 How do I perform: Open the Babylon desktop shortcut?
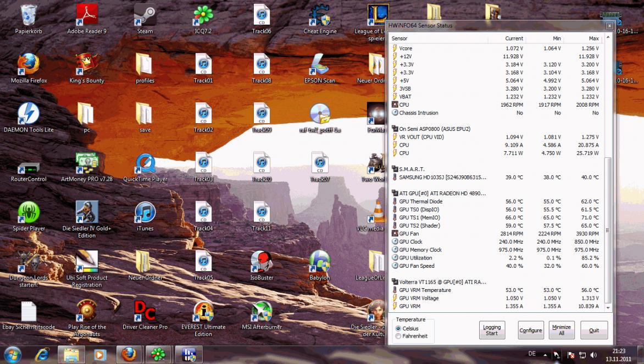coord(320,266)
